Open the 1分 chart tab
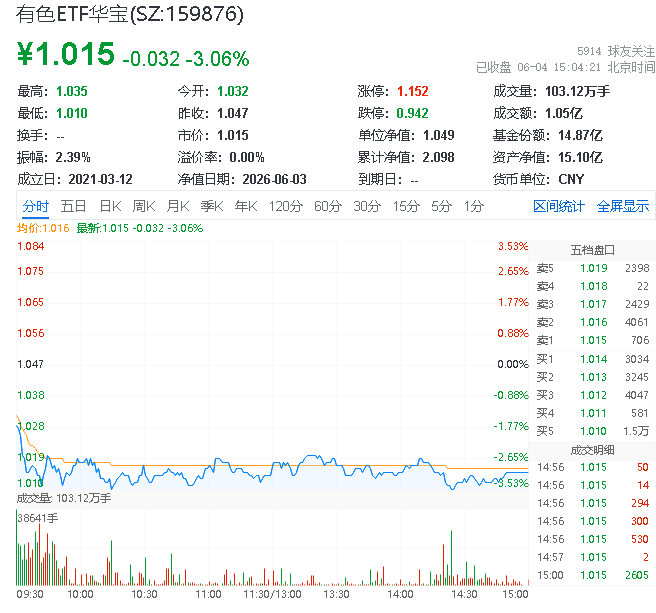This screenshot has height=613, width=656. pos(474,206)
